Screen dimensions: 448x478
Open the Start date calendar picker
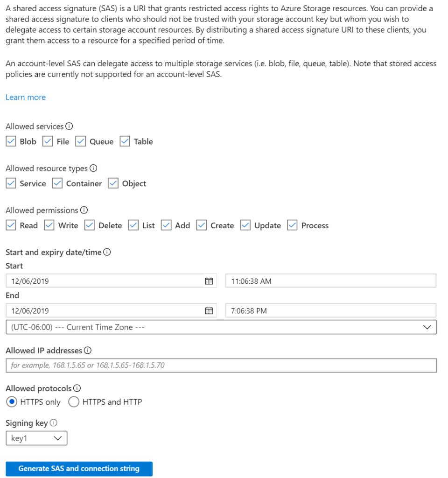click(x=209, y=281)
